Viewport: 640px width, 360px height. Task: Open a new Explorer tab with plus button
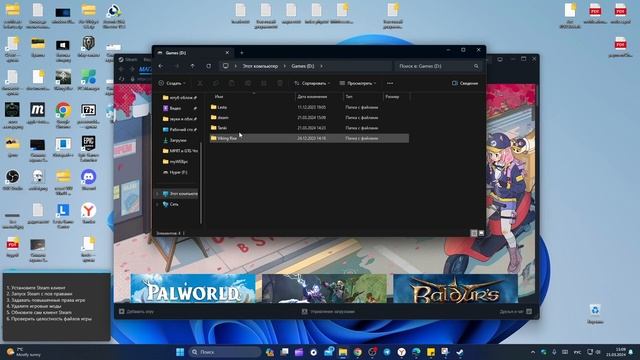[242, 53]
